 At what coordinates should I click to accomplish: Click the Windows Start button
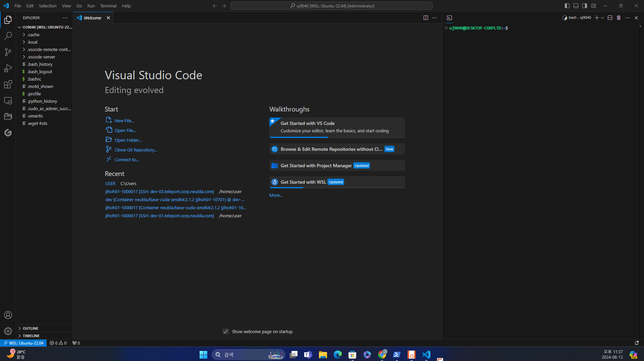[x=203, y=355]
